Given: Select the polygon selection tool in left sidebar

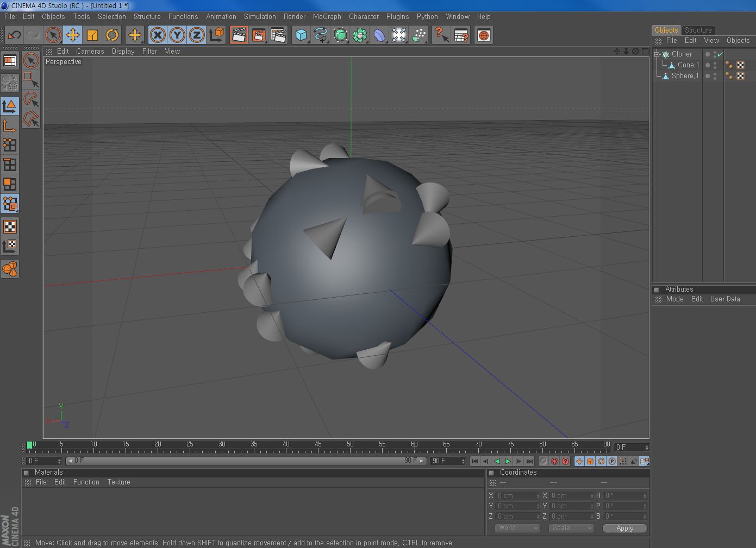Looking at the screenshot, I should (x=31, y=119).
